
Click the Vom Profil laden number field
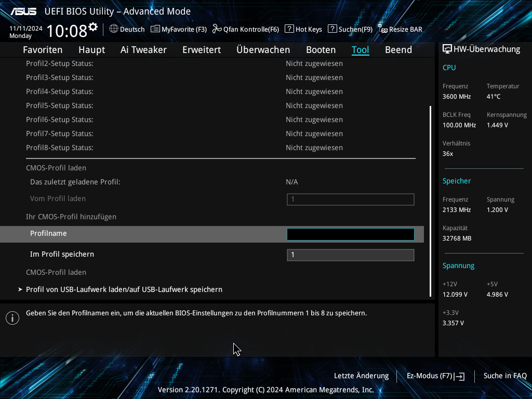[351, 199]
